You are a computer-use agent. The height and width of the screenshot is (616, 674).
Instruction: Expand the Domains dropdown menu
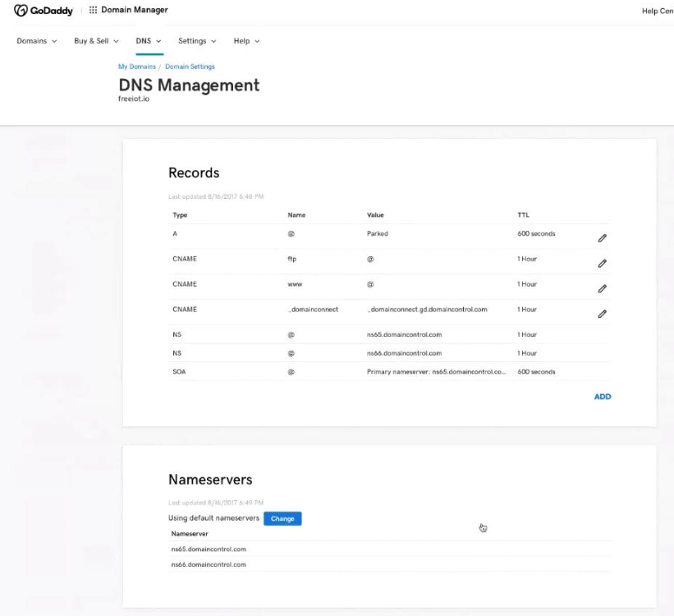(x=37, y=41)
